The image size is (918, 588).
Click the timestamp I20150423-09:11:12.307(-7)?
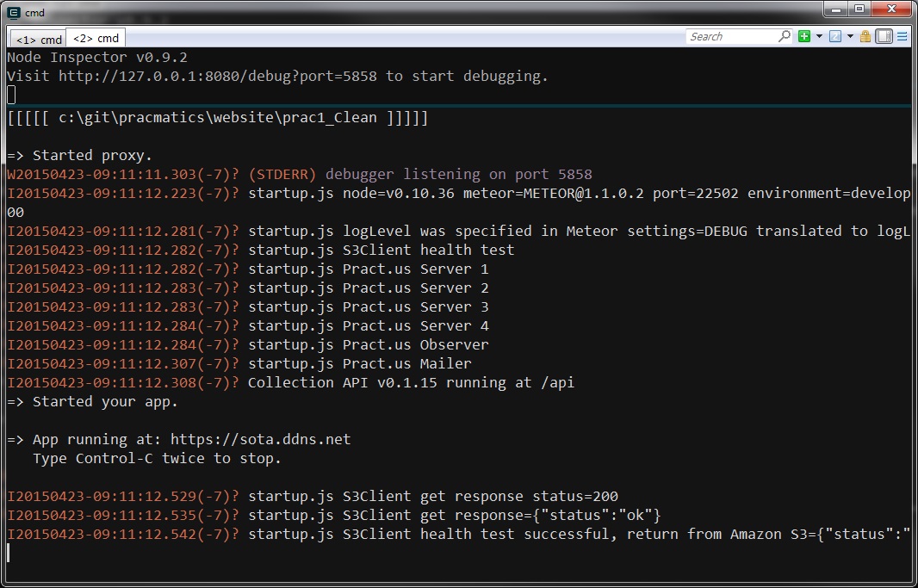123,363
